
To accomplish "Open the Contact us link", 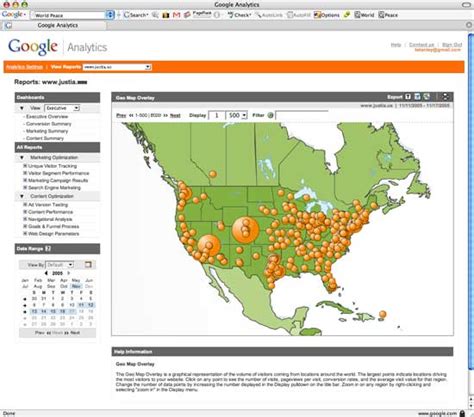I will (x=421, y=45).
